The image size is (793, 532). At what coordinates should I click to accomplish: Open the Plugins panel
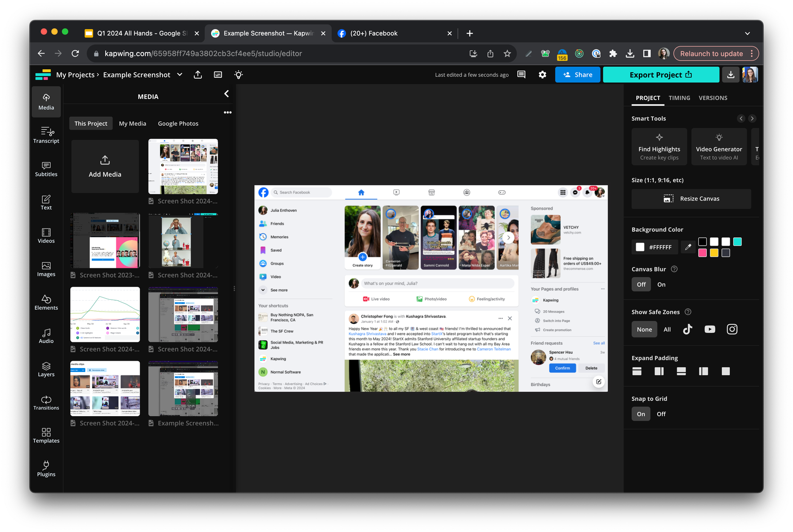click(x=46, y=468)
